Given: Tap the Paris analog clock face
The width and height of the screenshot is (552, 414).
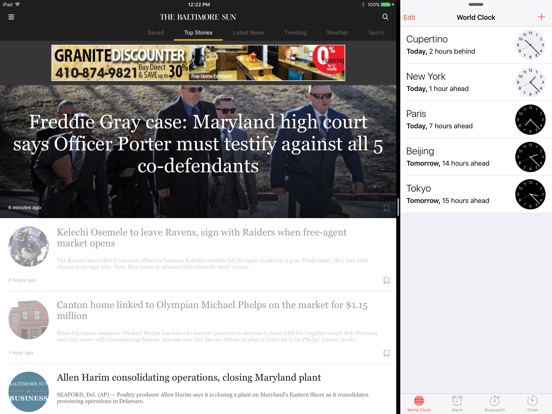Looking at the screenshot, I should click(530, 120).
